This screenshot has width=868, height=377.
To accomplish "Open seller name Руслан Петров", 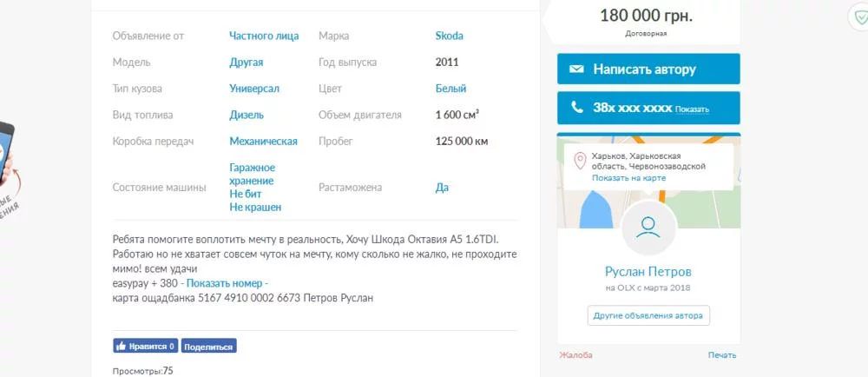I will pos(648,272).
